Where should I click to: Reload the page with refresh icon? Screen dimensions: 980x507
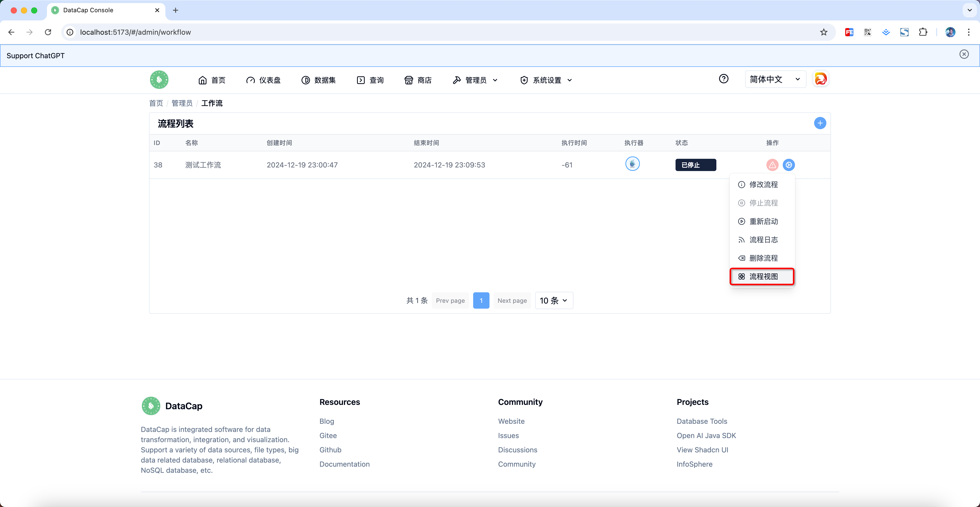coord(48,32)
